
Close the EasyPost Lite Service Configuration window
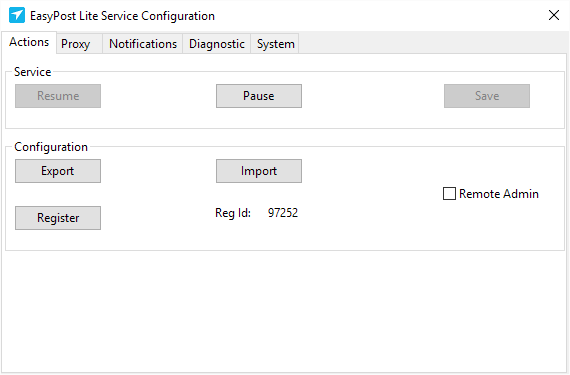point(554,15)
